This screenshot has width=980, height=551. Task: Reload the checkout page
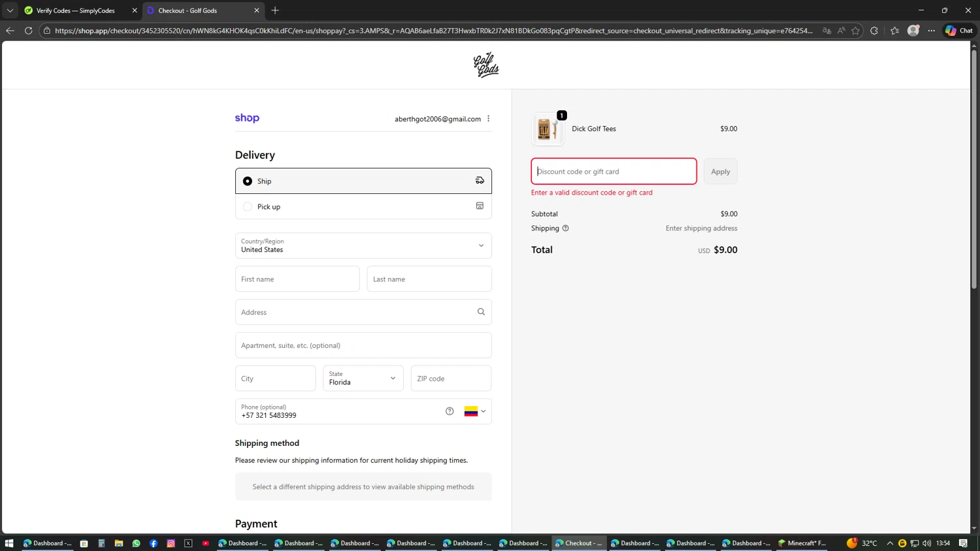(x=28, y=31)
